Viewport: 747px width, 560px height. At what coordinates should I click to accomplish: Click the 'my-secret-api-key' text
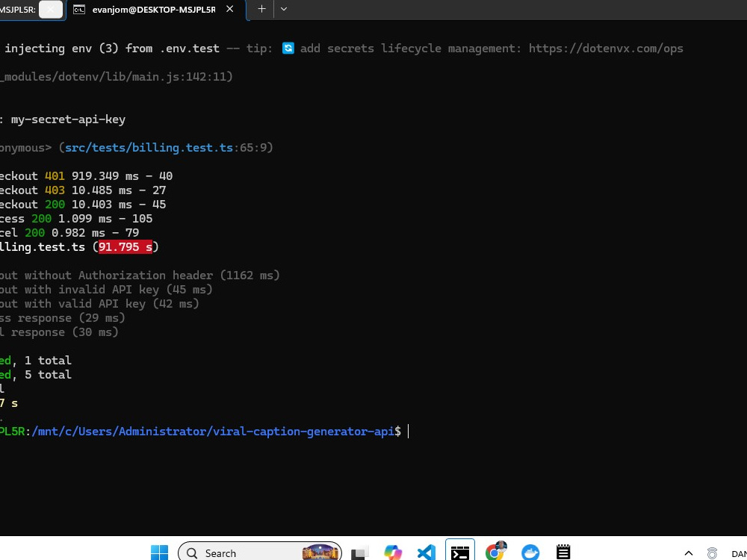68,119
